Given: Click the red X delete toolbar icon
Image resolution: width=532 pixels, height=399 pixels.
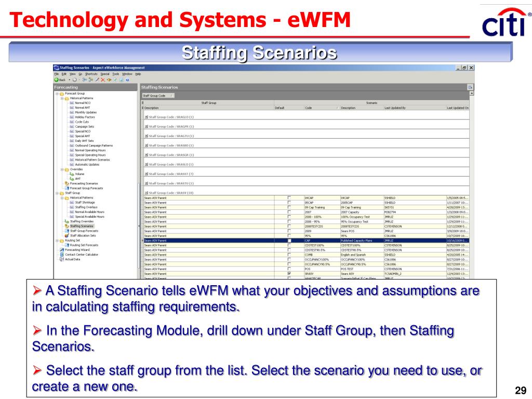Looking at the screenshot, I should point(103,80).
